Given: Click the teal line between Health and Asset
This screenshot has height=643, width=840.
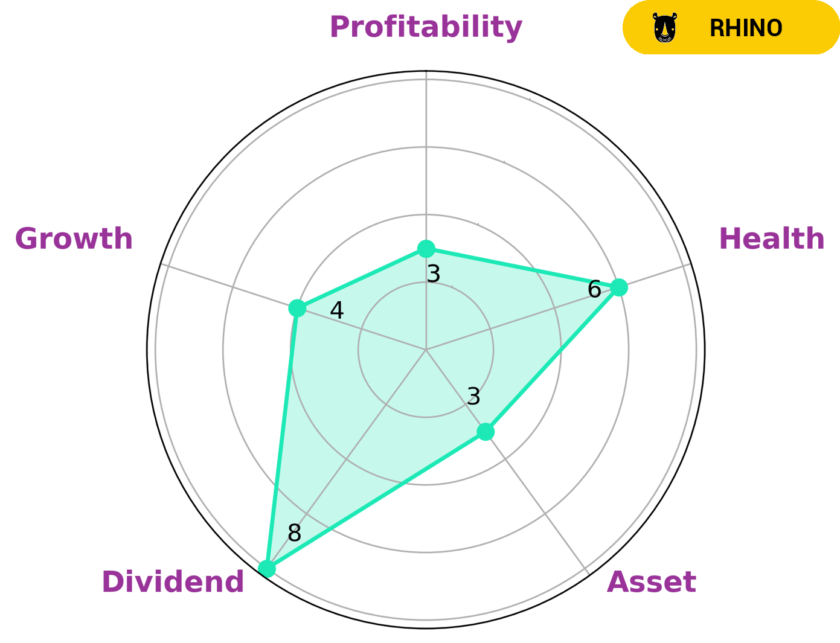Looking at the screenshot, I should 552,360.
